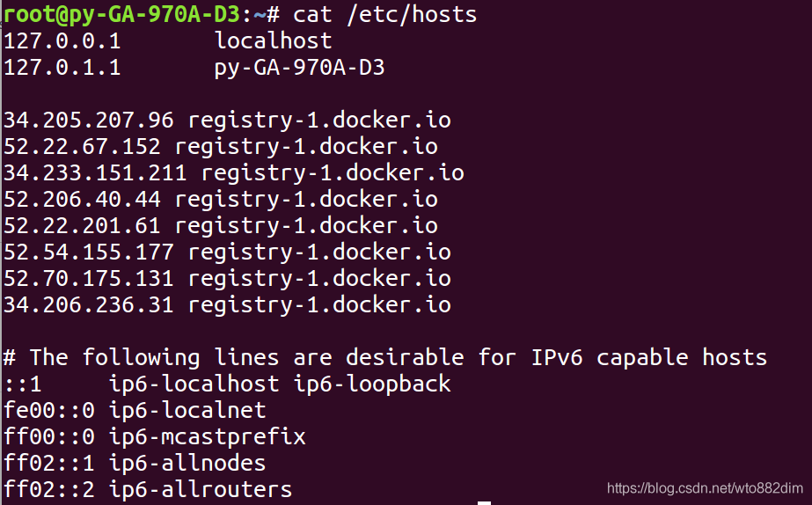Click the ip6-mcastprefix entry
Screen dimensions: 812x505
point(207,437)
